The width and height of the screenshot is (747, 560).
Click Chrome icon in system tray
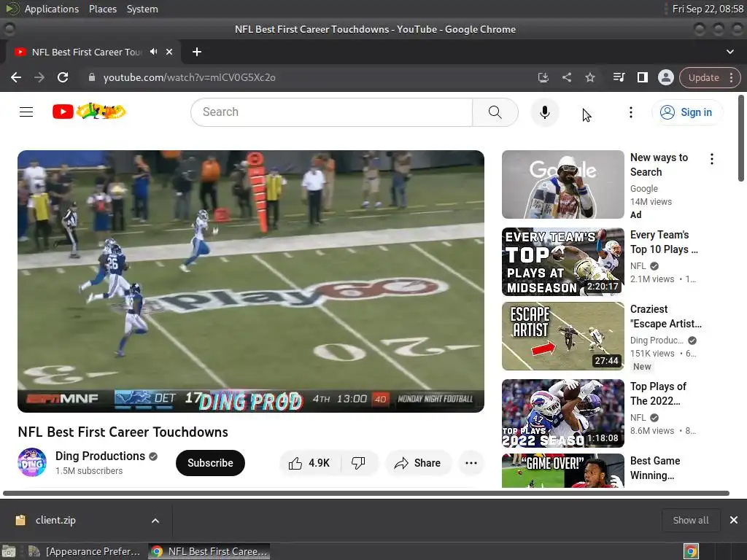click(691, 551)
